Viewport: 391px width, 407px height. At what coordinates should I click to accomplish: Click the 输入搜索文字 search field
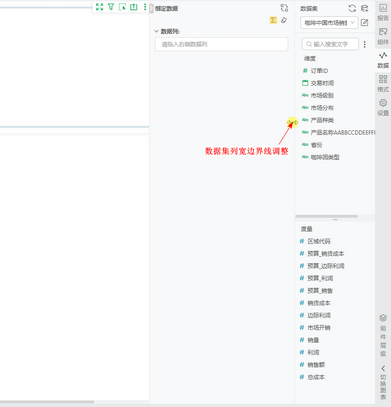click(330, 44)
